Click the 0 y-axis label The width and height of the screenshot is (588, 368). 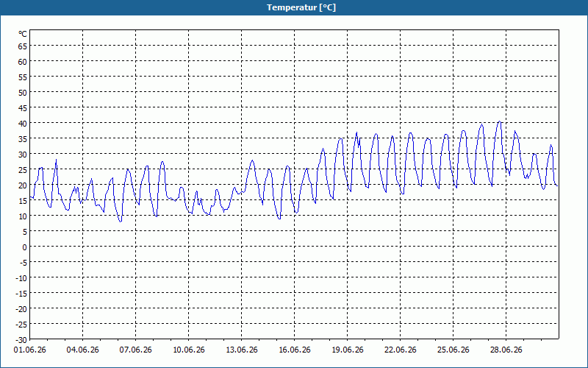[25, 247]
